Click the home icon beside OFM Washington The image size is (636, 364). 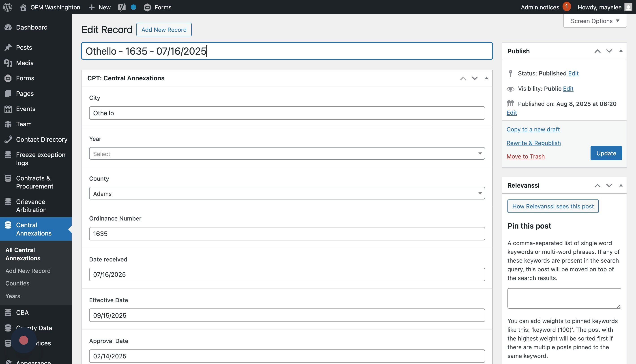tap(23, 7)
